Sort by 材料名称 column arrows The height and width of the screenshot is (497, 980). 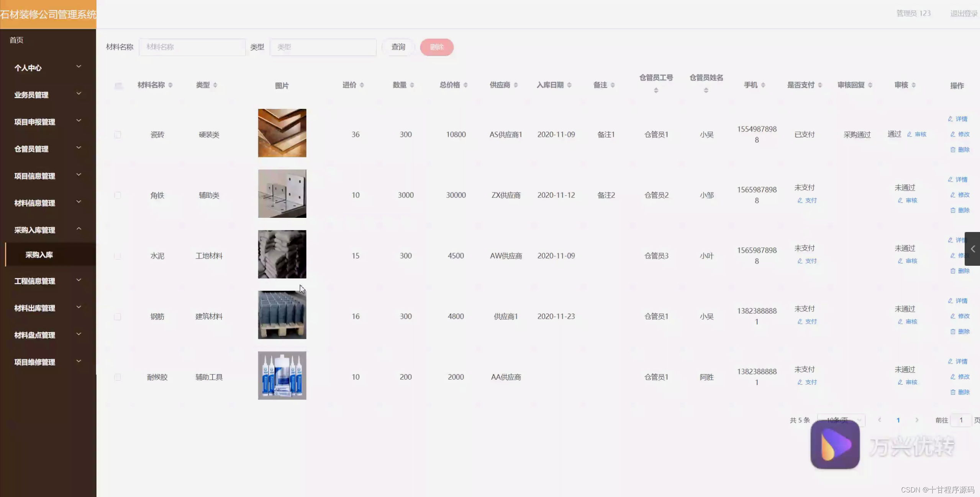(x=170, y=85)
